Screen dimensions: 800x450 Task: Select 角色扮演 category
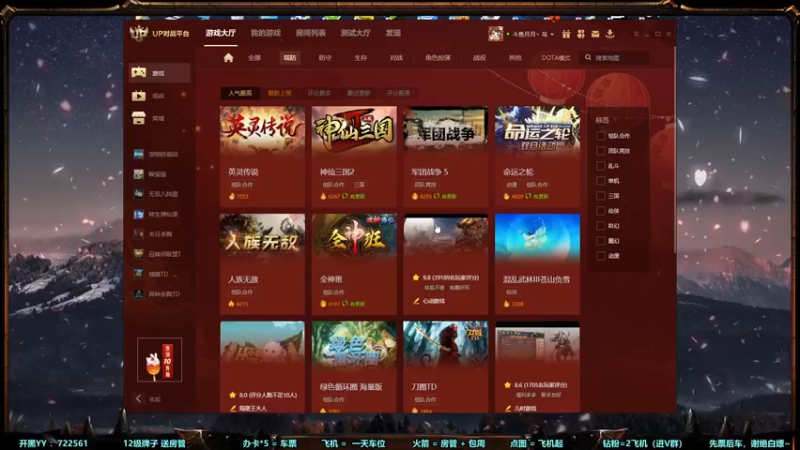(438, 58)
